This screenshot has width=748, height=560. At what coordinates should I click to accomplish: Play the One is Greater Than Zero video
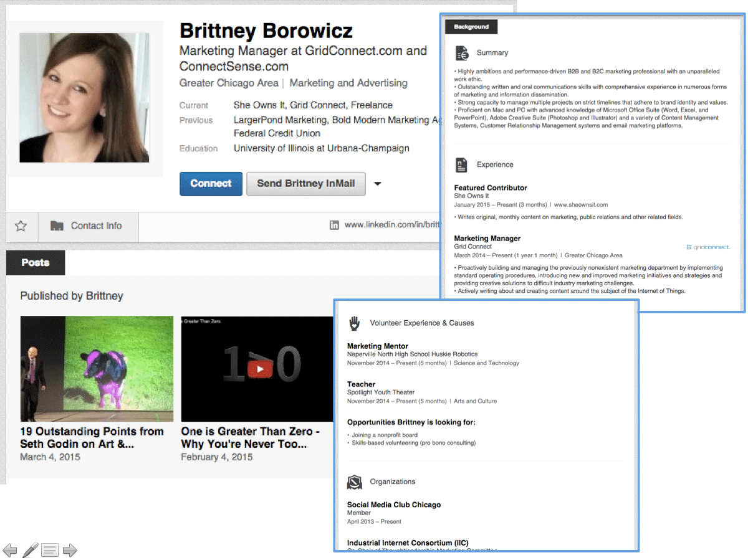point(260,369)
